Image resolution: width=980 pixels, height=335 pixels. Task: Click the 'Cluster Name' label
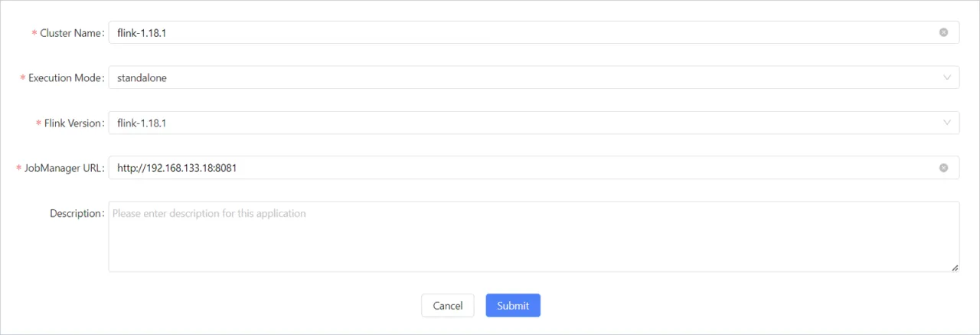[x=70, y=33]
